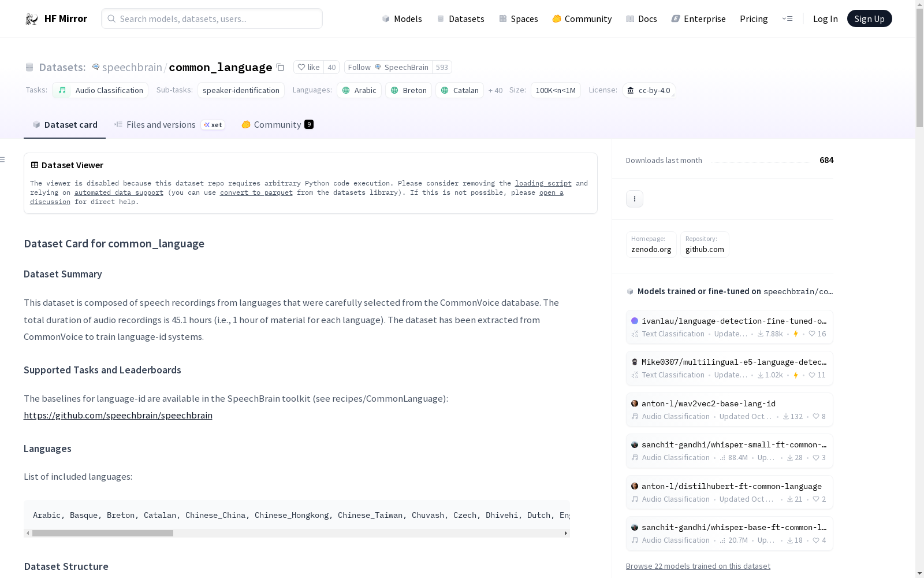The height and width of the screenshot is (578, 924).
Task: Toggle the left table-of-contents sidebar icon
Action: click(3, 160)
